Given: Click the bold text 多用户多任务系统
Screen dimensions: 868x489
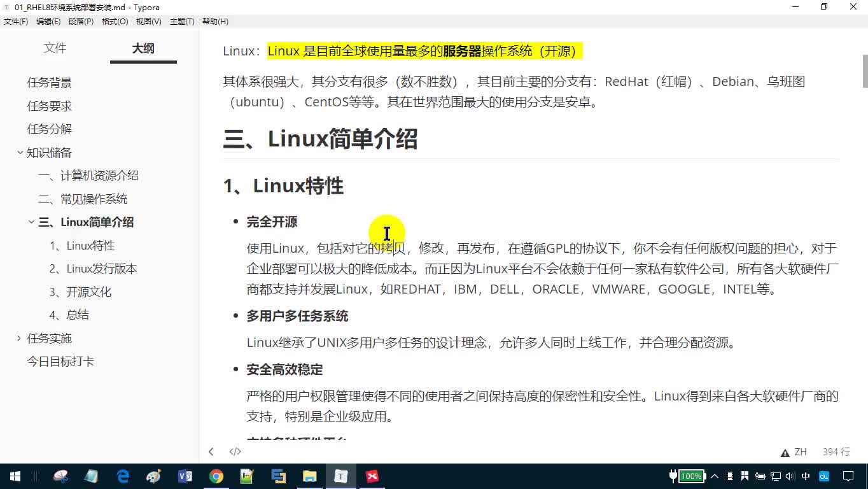Looking at the screenshot, I should coord(297,316).
